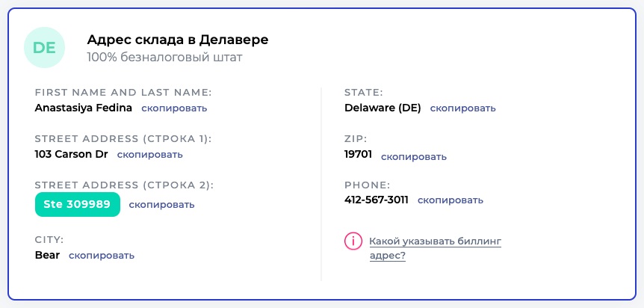Copy the city Bear
The image size is (644, 308).
102,256
